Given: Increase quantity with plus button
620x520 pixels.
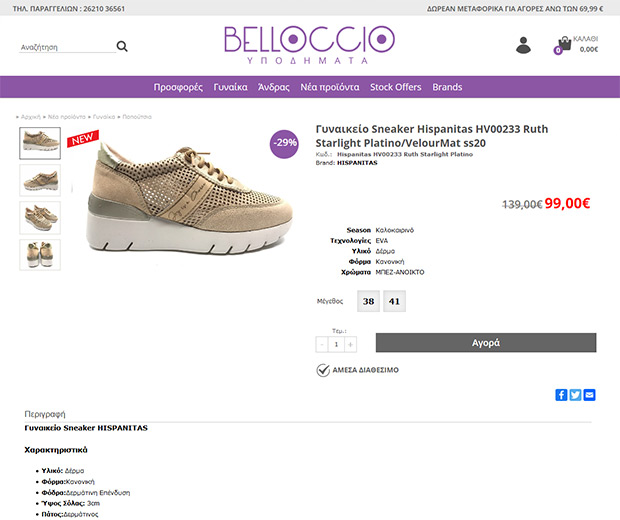Looking at the screenshot, I should 350,344.
